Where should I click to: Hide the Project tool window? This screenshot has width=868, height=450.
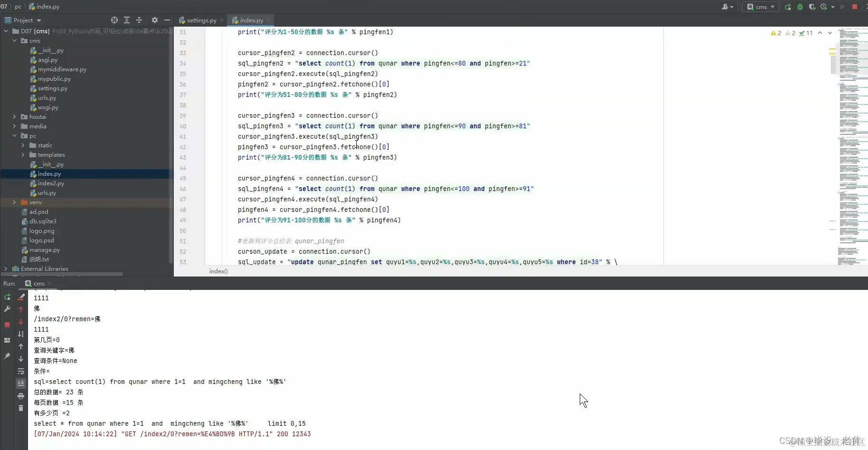[x=167, y=20]
